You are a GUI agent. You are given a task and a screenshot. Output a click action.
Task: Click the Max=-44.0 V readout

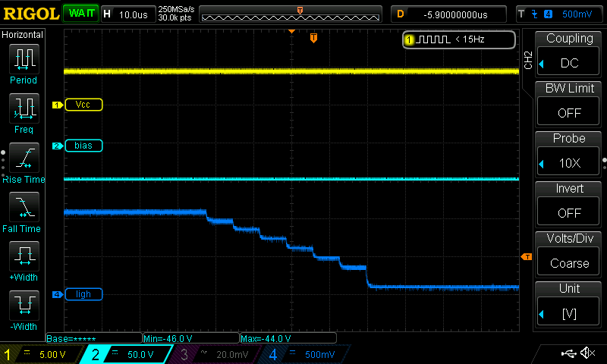[288, 338]
